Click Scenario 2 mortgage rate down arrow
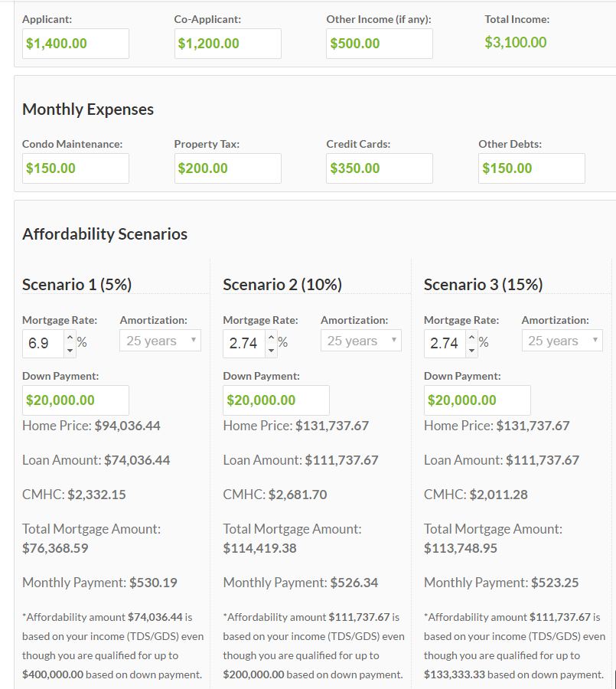The width and height of the screenshot is (616, 689). pyautogui.click(x=271, y=350)
